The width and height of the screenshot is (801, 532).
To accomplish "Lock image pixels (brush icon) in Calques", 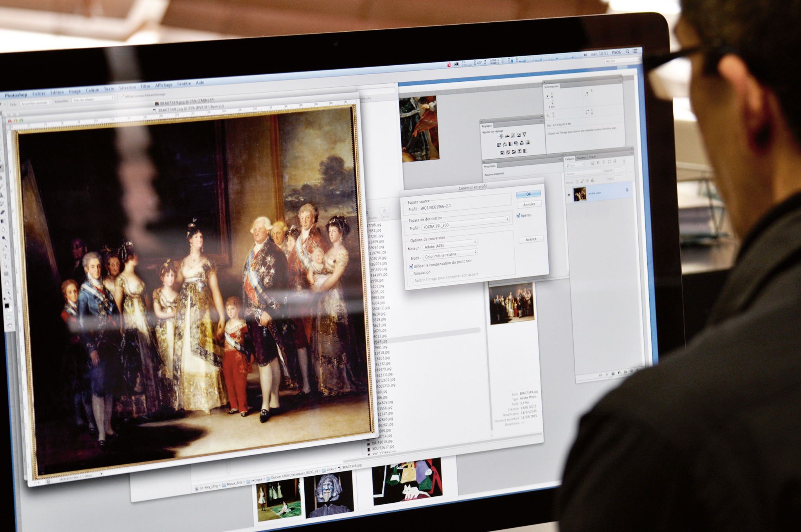I will pos(582,181).
